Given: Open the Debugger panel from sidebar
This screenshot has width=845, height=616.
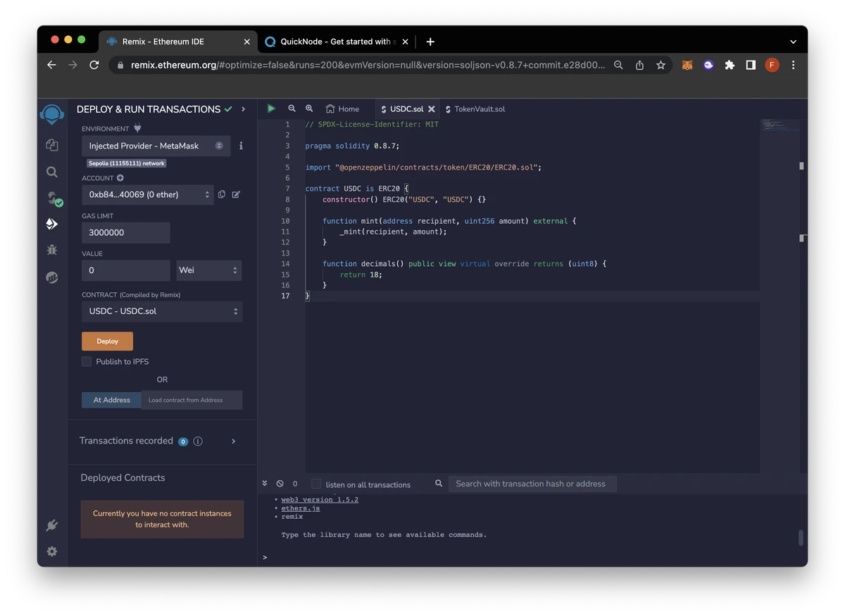Looking at the screenshot, I should tap(51, 250).
